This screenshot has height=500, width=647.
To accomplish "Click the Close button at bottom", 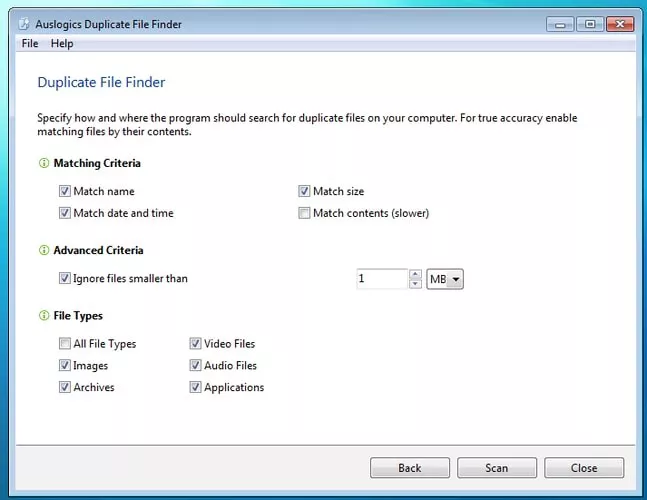I will 584,468.
